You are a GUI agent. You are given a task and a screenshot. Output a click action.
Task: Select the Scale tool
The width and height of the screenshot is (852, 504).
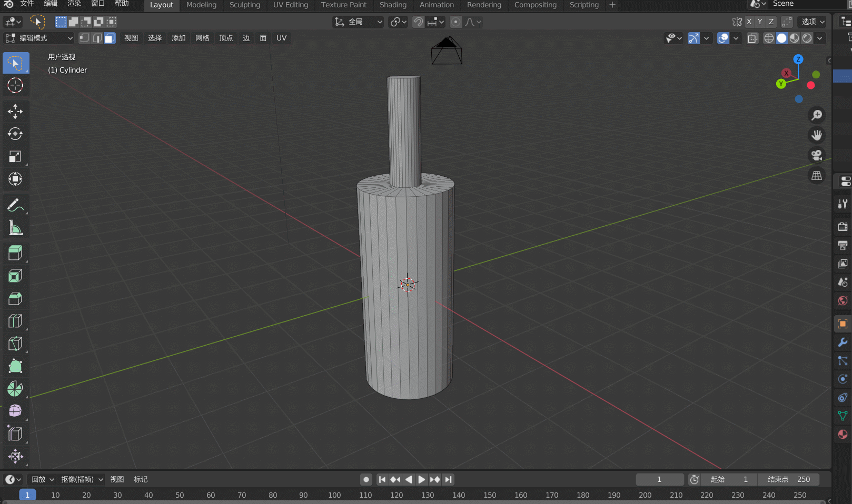coord(15,156)
